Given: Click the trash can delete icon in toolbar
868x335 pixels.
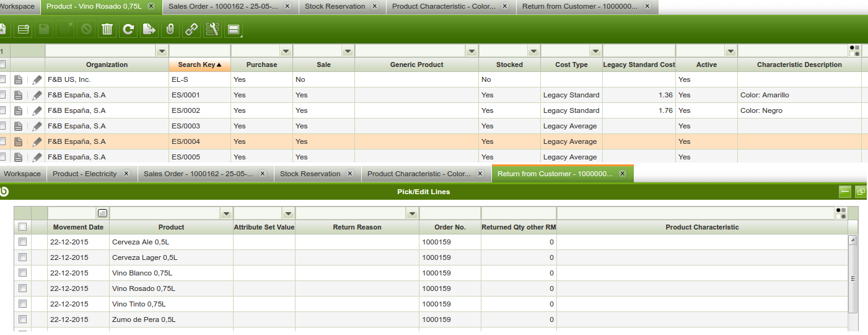Looking at the screenshot, I should (107, 29).
